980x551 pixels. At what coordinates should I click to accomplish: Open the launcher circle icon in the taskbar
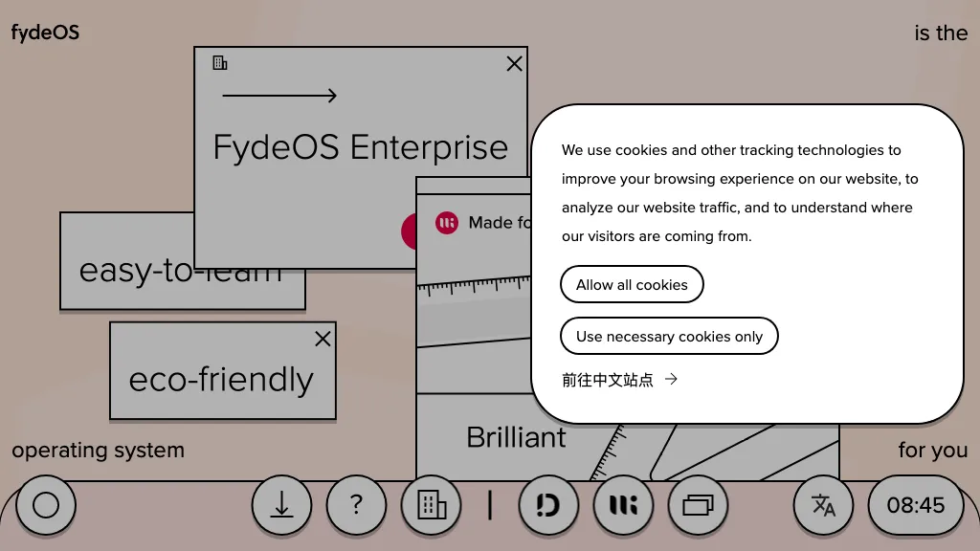[x=44, y=505]
